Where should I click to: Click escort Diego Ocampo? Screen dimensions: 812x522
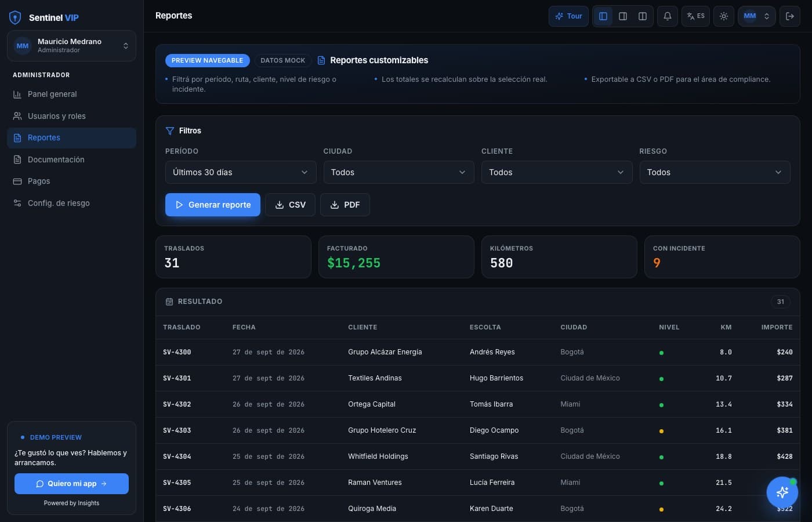click(494, 430)
